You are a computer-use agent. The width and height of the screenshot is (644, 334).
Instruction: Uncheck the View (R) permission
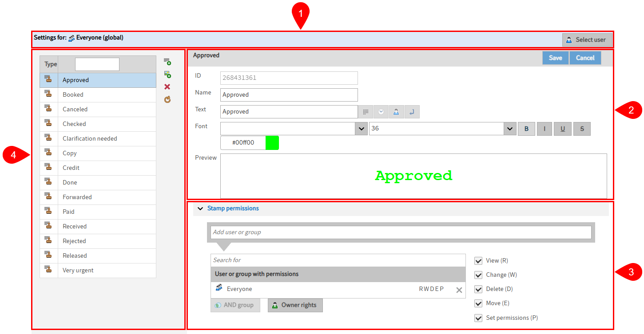pos(478,261)
